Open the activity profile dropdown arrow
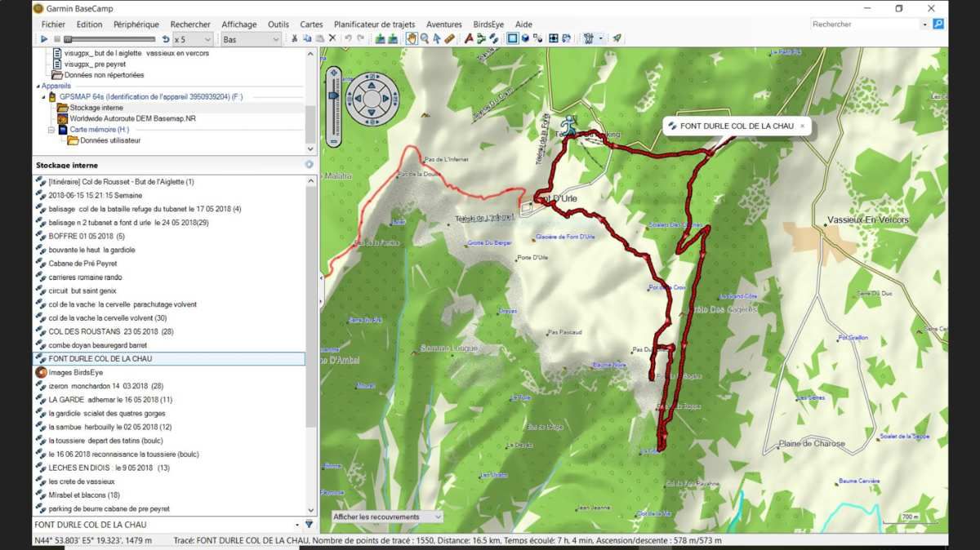This screenshot has height=550, width=980. pos(601,38)
